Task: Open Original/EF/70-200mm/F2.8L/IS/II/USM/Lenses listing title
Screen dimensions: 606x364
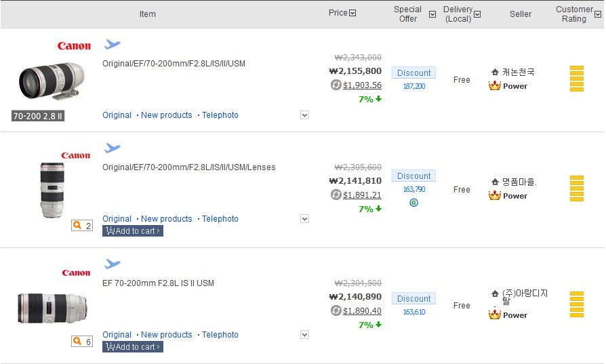Action: 188,167
